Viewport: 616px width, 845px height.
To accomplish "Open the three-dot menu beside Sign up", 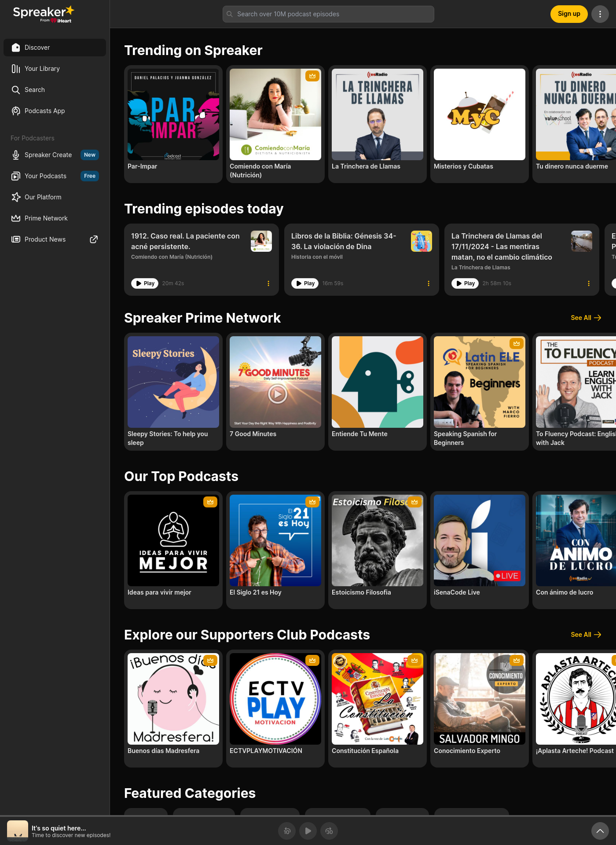I will [600, 14].
